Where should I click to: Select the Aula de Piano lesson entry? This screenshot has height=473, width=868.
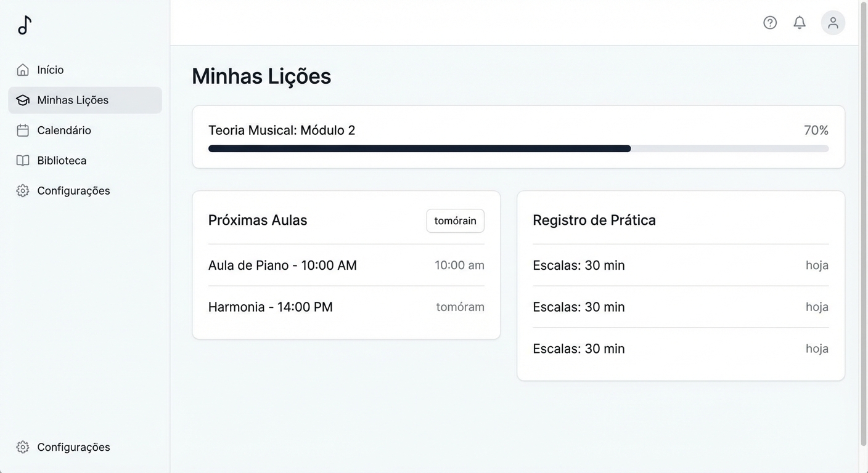(x=282, y=265)
